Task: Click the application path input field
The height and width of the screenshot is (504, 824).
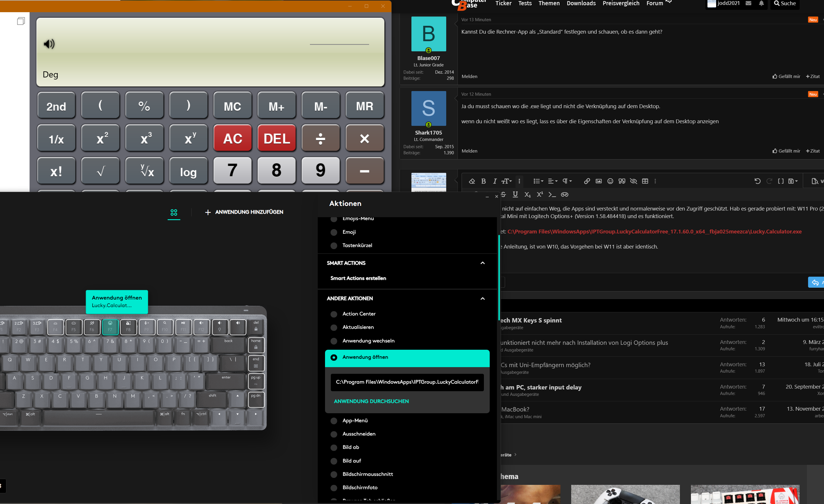Action: point(407,382)
